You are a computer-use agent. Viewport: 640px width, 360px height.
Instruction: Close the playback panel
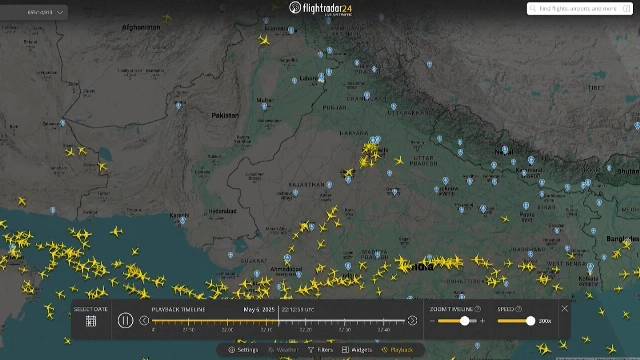coord(564,309)
